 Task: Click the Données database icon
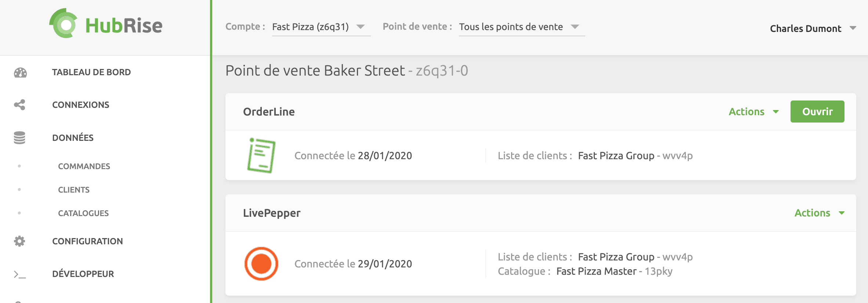(x=20, y=138)
